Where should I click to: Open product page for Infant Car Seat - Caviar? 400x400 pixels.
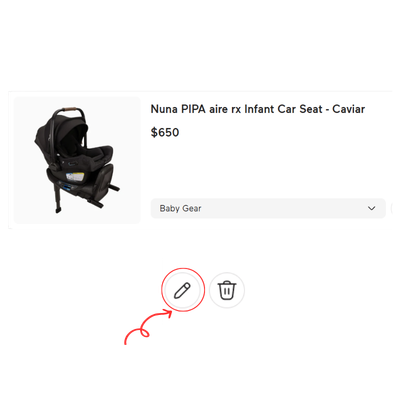tap(258, 109)
